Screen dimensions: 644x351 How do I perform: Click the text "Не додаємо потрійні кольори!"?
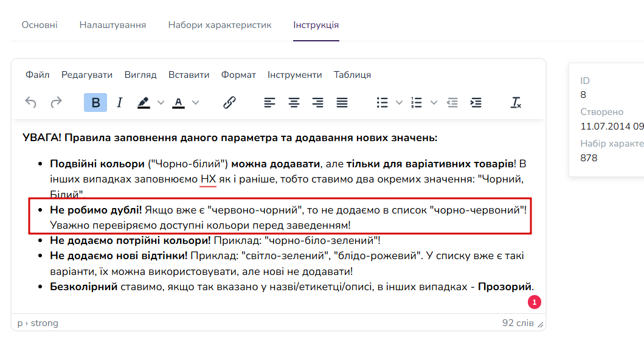click(130, 240)
